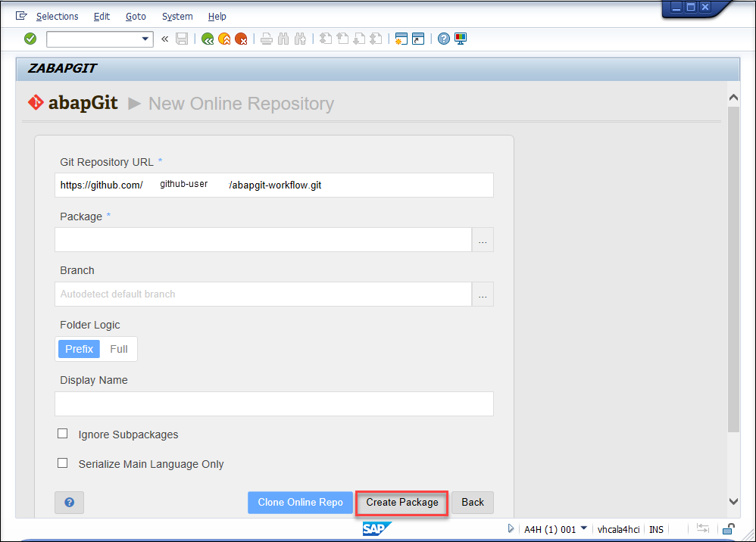The image size is (756, 542).
Task: Open the System menu
Action: [x=177, y=17]
